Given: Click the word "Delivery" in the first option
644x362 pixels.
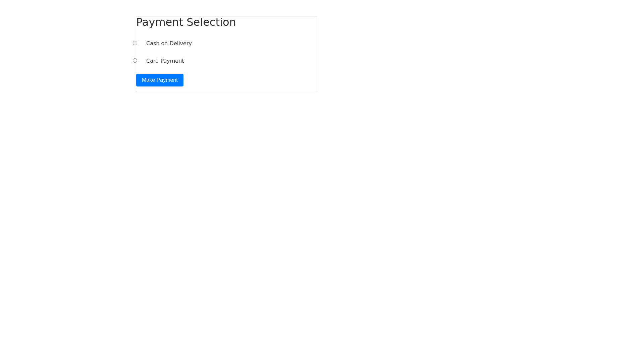Looking at the screenshot, I should (180, 44).
